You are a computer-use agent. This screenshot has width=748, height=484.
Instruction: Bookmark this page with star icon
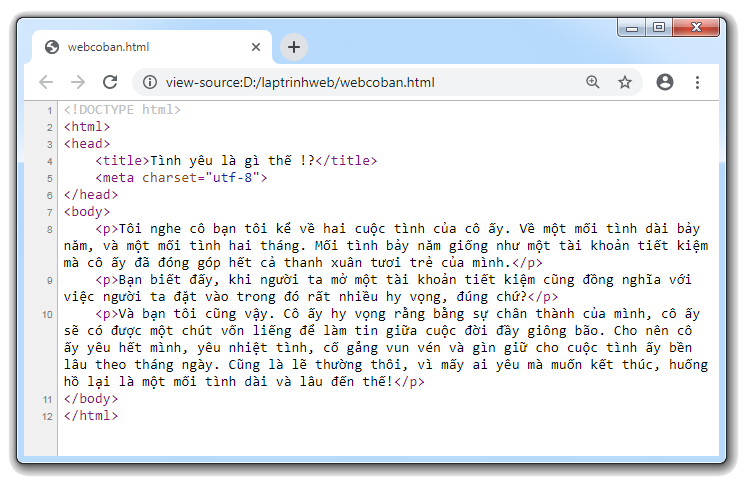(x=625, y=82)
